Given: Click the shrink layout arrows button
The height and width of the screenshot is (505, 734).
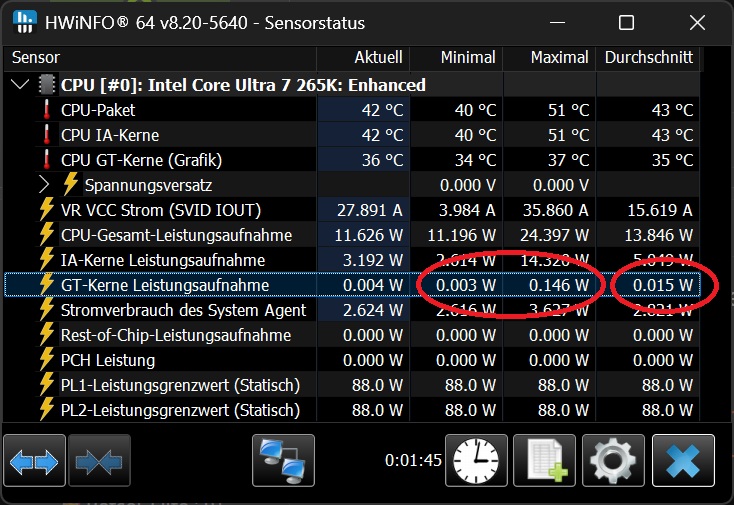Looking at the screenshot, I should click(x=99, y=461).
